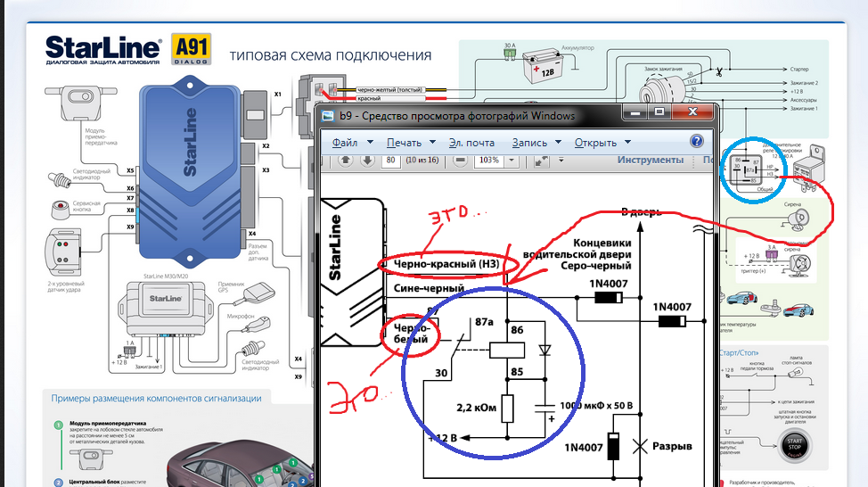Open the Запись menu
Screen dimensions: 868x487
(x=536, y=143)
